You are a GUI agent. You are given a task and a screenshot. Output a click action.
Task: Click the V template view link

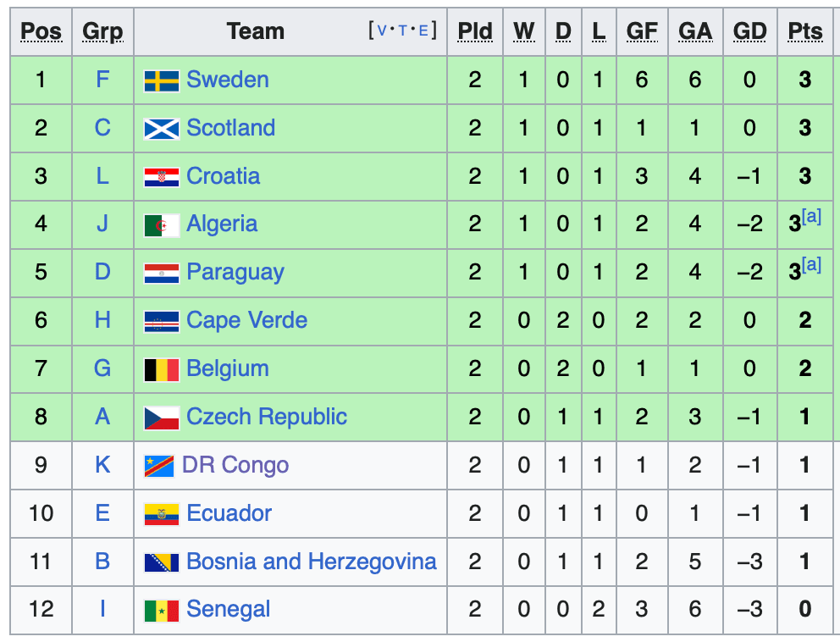(x=381, y=30)
